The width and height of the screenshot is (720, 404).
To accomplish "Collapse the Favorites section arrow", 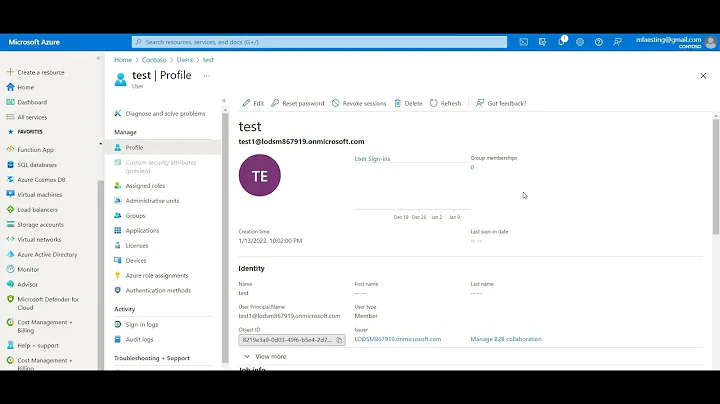I will pos(101,144).
